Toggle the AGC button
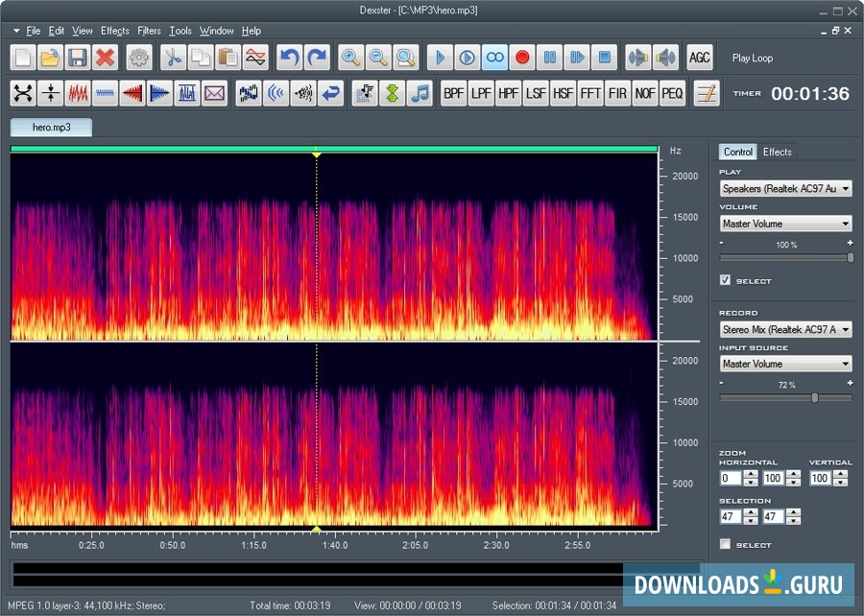 pos(700,58)
